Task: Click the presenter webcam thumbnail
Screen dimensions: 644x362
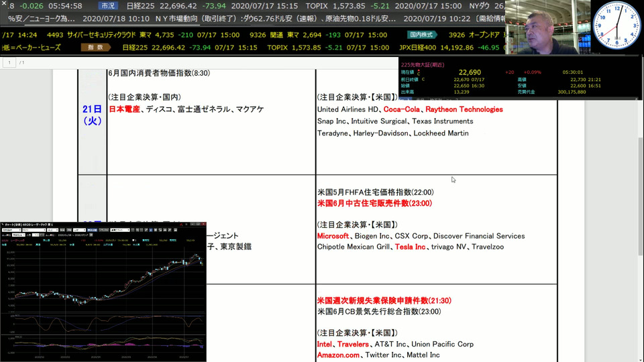Action: coord(547,27)
